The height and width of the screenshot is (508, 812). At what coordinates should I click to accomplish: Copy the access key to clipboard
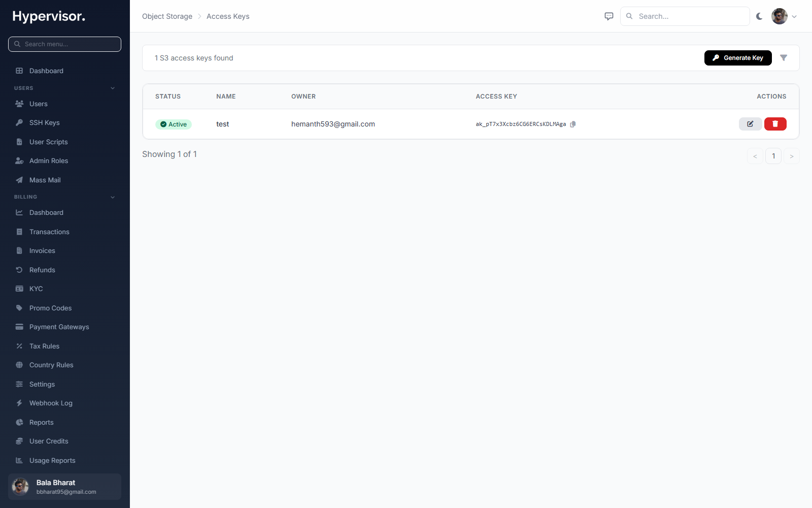click(573, 124)
